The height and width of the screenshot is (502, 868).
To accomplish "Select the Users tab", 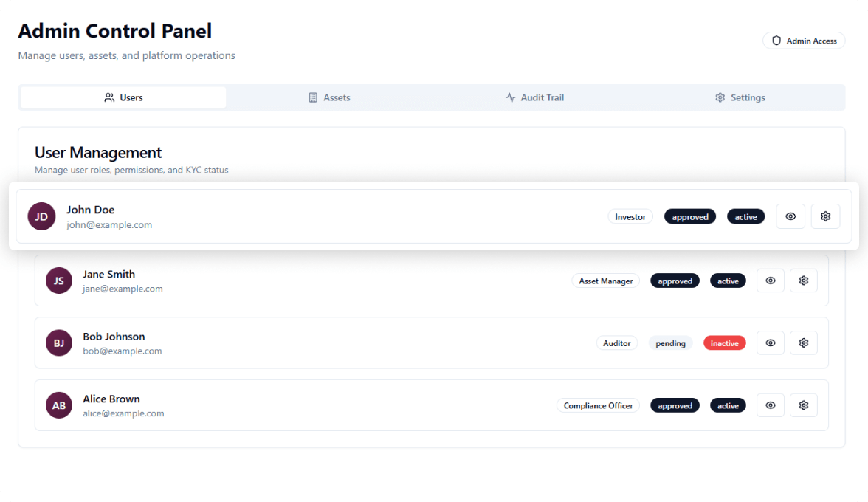I will (123, 97).
